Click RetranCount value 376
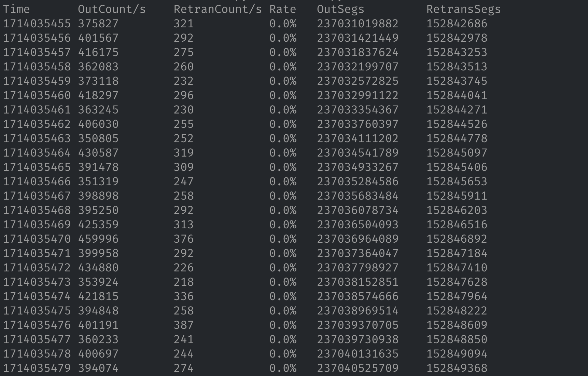 (x=184, y=239)
